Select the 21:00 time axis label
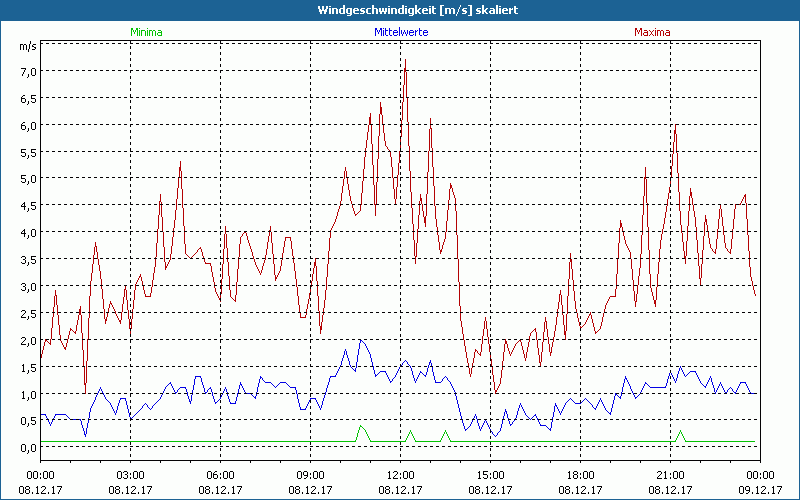 pyautogui.click(x=670, y=475)
